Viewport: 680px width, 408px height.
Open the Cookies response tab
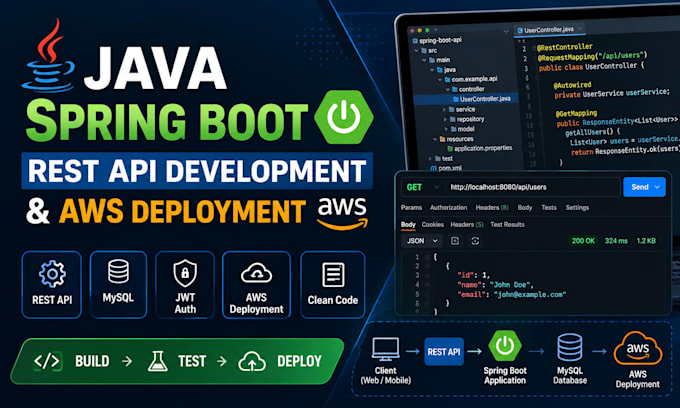(432, 225)
